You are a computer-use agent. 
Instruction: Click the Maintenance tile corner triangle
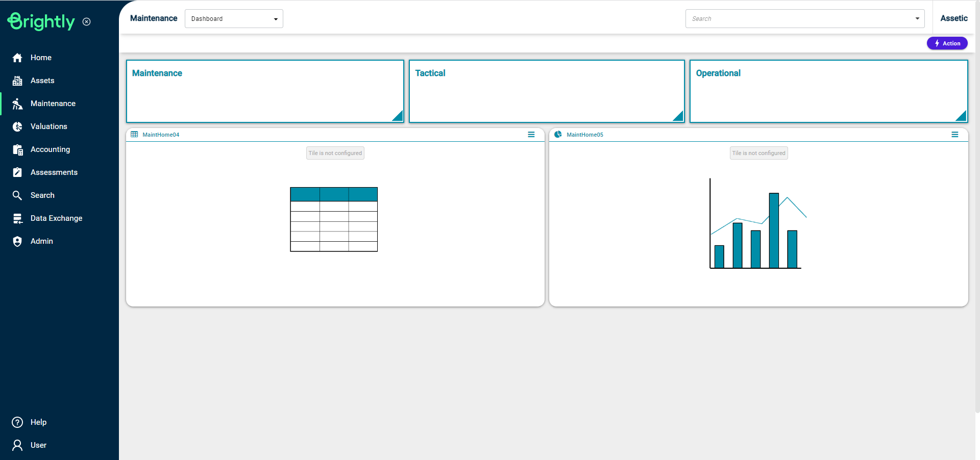(399, 117)
